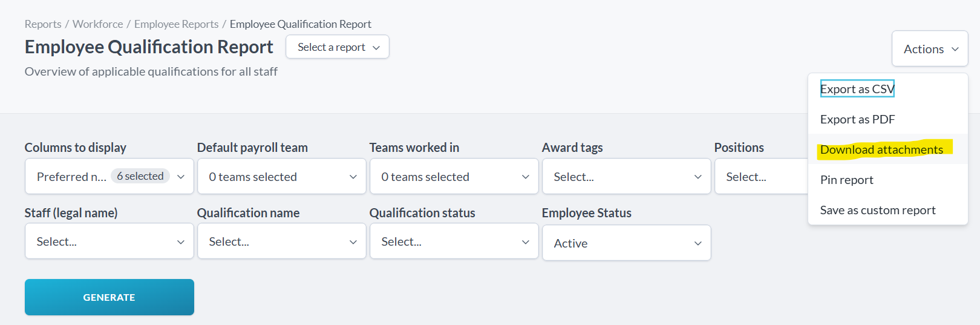
Task: Choose Export as PDF option
Action: (x=857, y=119)
